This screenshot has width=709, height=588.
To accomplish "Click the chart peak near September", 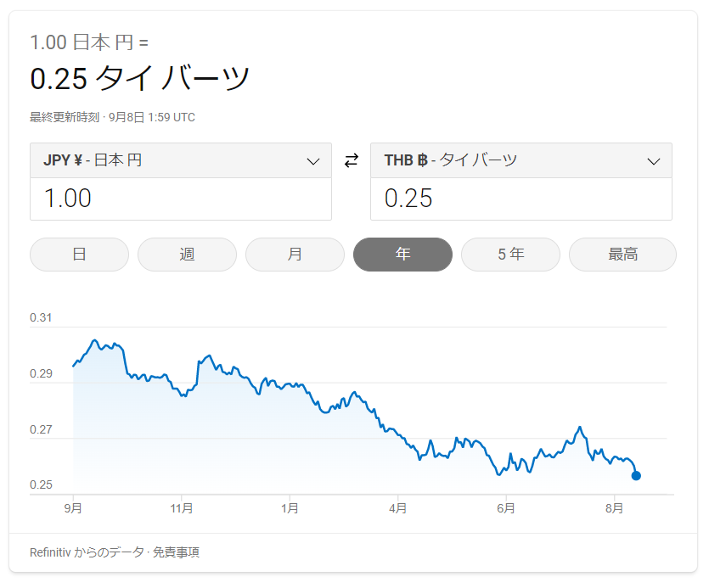I will click(x=94, y=340).
